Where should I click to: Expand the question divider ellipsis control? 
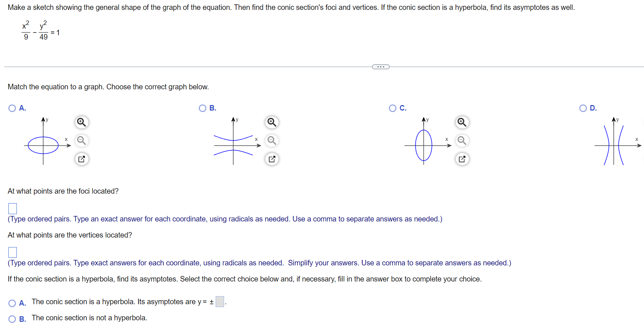(380, 66)
